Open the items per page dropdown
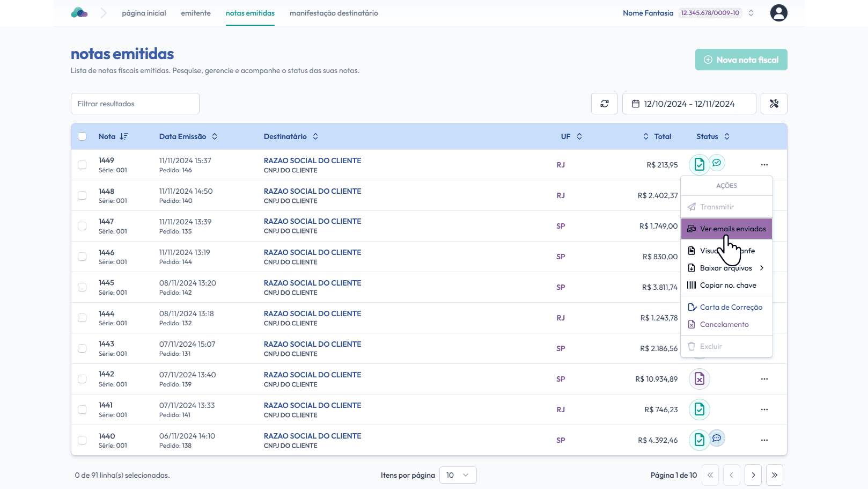The image size is (868, 489). (458, 475)
